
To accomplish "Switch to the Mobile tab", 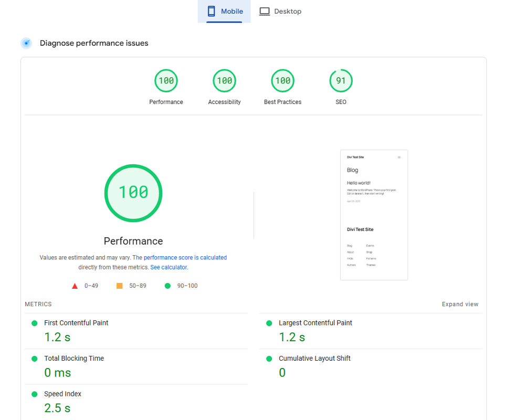I will [x=224, y=11].
